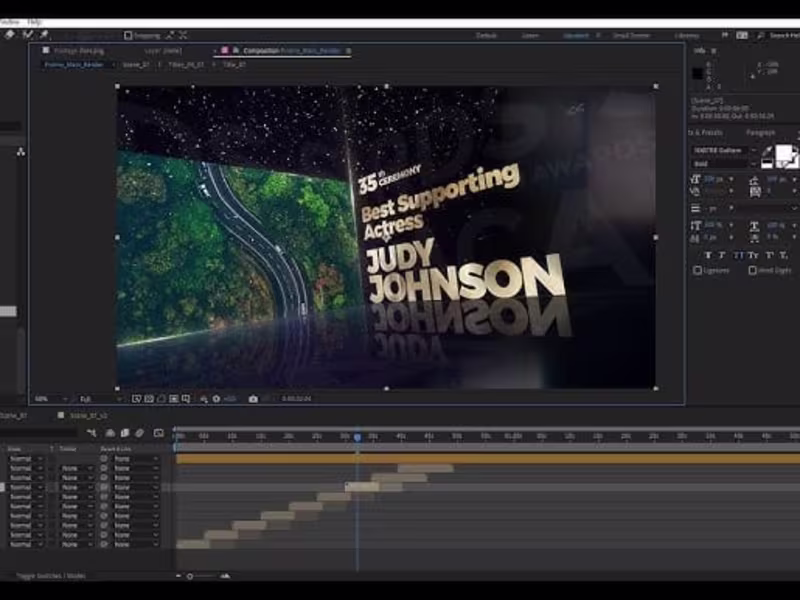Check the Ligatures checkbox
Viewport: 800px width, 600px height.
(697, 270)
